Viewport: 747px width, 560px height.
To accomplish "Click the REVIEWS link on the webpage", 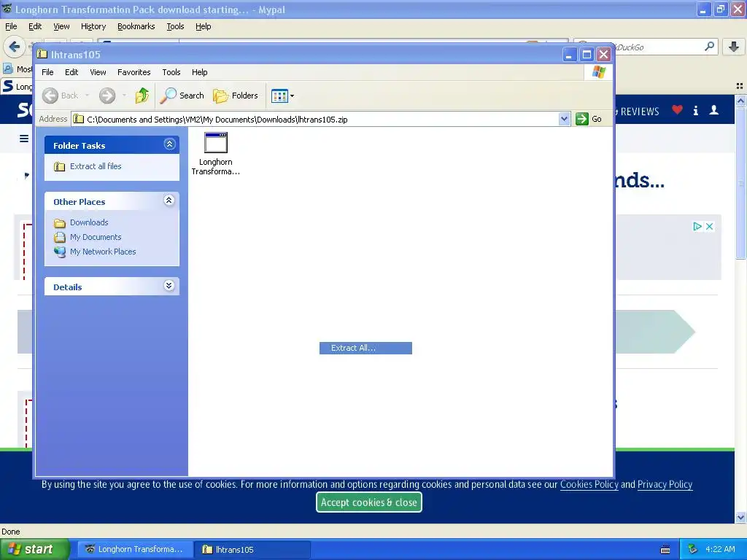I will pos(639,112).
